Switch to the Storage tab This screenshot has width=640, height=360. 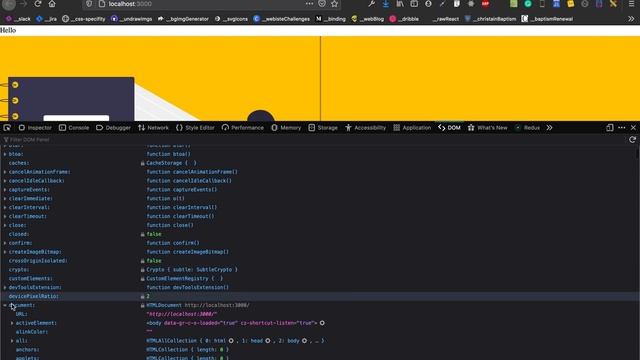click(x=323, y=128)
